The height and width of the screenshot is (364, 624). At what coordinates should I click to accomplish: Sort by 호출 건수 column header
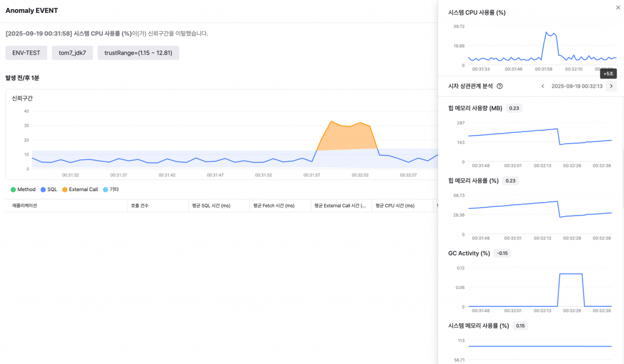coord(139,206)
